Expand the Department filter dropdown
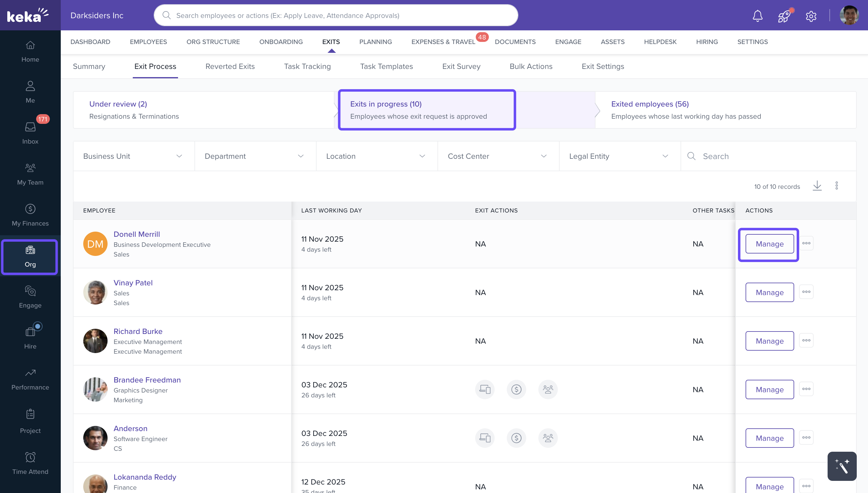Image resolution: width=868 pixels, height=493 pixels. pyautogui.click(x=255, y=156)
